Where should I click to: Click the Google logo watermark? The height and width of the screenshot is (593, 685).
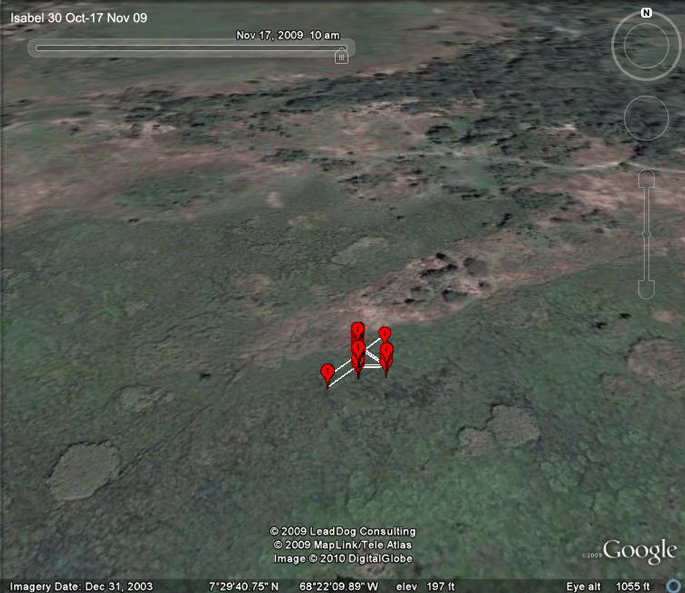tap(640, 550)
